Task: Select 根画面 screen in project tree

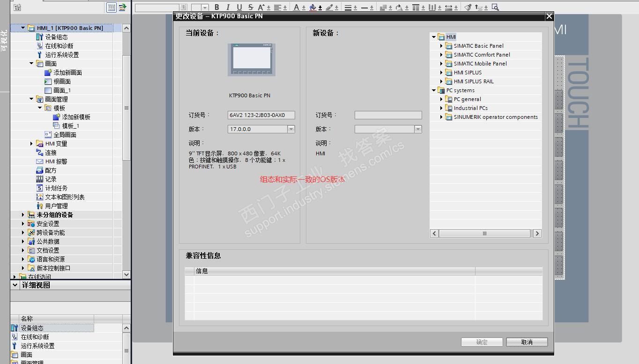Action: point(62,81)
